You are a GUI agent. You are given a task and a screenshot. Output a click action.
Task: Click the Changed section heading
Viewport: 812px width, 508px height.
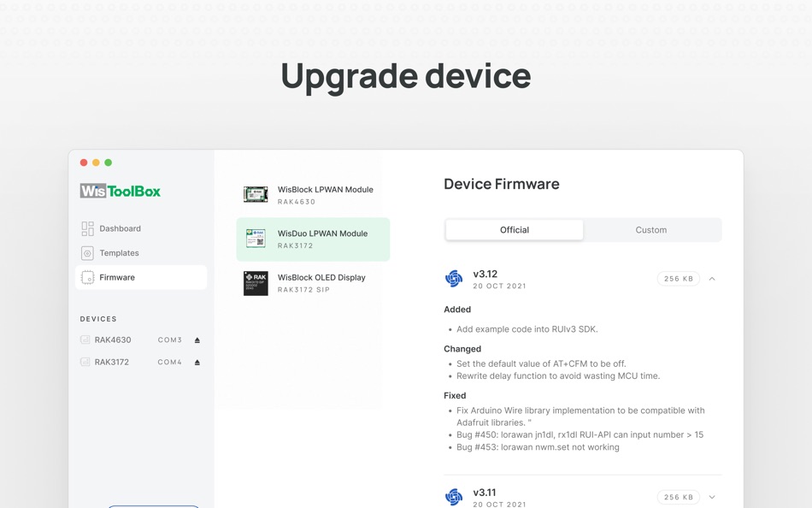point(462,349)
